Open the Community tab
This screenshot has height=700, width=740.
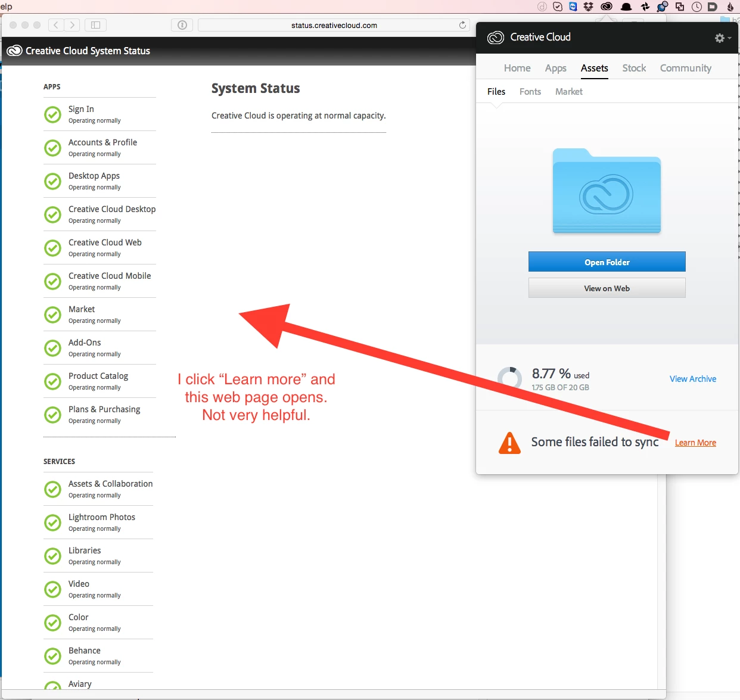click(x=686, y=69)
